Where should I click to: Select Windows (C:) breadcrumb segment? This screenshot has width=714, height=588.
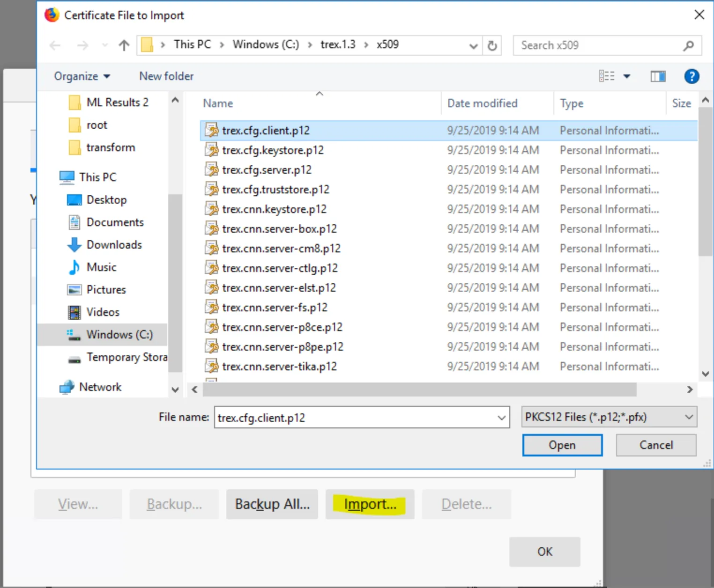266,44
